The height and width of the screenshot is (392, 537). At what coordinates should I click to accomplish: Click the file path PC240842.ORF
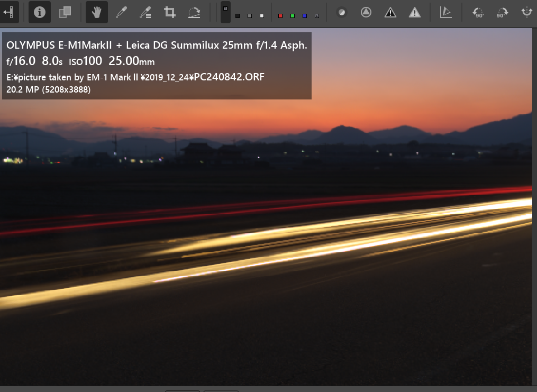229,77
